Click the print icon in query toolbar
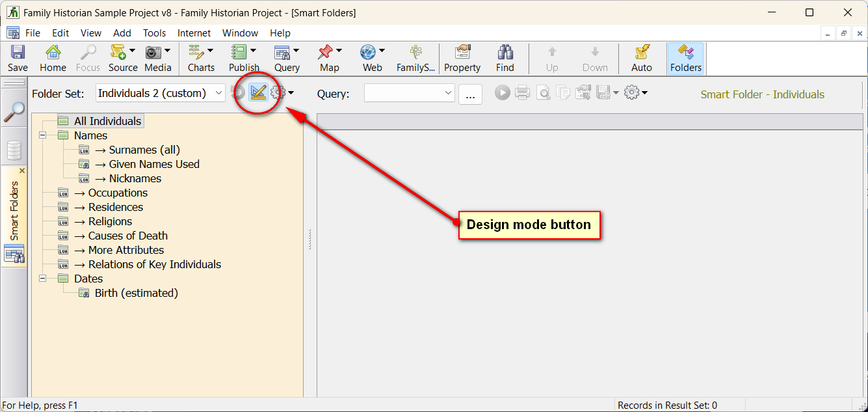 point(522,93)
